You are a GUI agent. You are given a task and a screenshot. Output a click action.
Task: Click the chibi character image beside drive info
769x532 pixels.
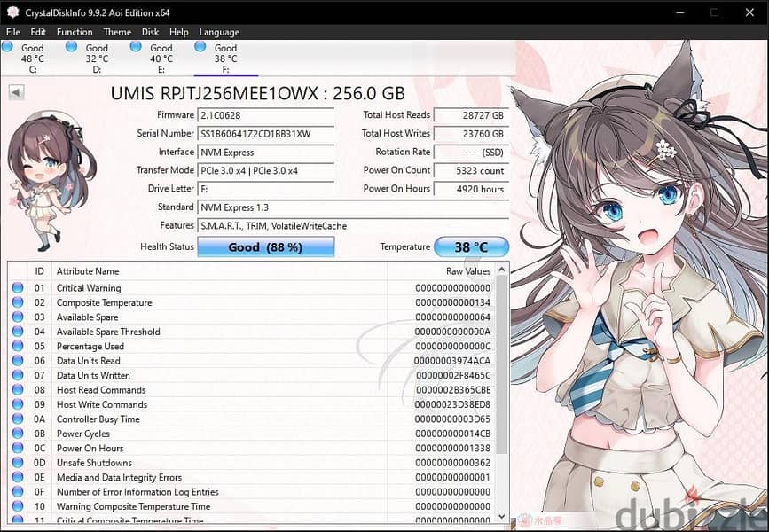point(51,182)
